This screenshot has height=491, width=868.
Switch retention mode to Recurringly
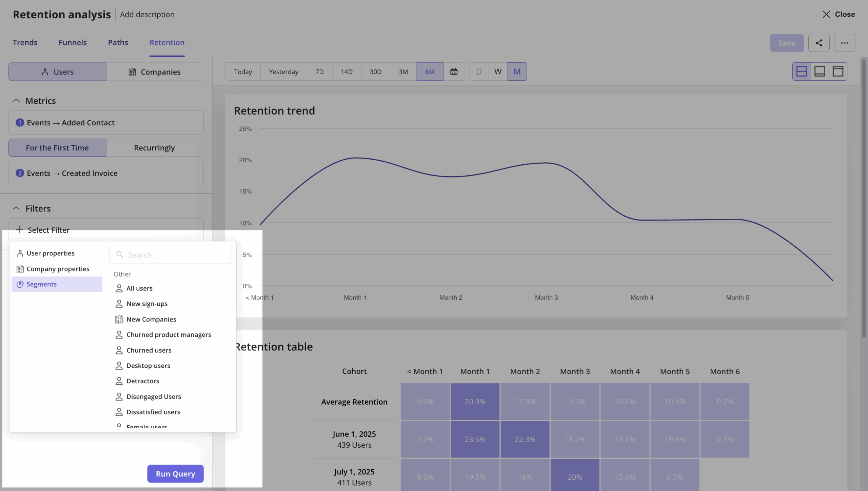(x=154, y=148)
